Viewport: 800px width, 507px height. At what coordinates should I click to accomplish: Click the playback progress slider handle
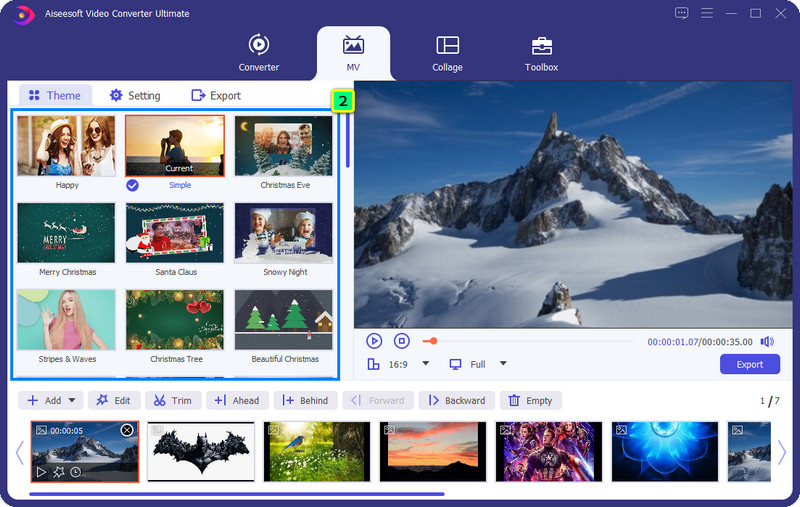[433, 341]
